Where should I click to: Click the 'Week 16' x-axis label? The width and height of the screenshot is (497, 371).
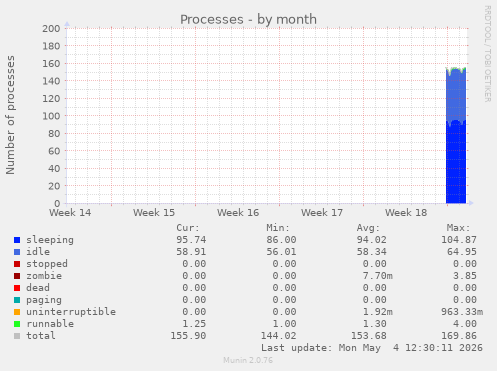pos(238,213)
